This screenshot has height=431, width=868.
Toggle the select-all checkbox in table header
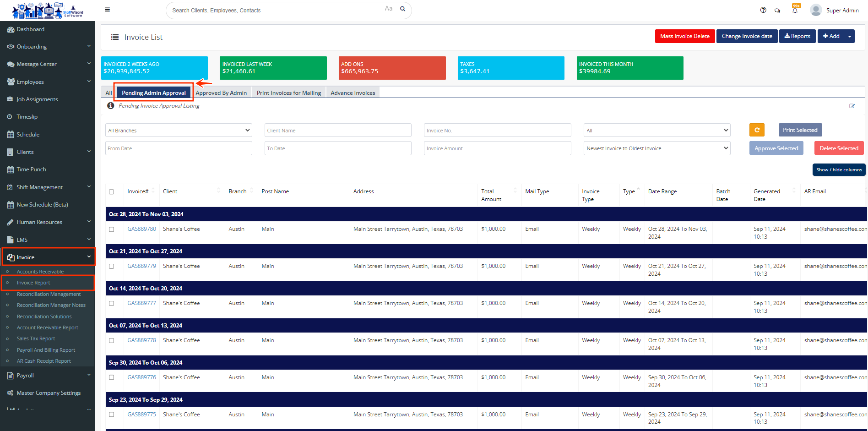click(x=112, y=192)
